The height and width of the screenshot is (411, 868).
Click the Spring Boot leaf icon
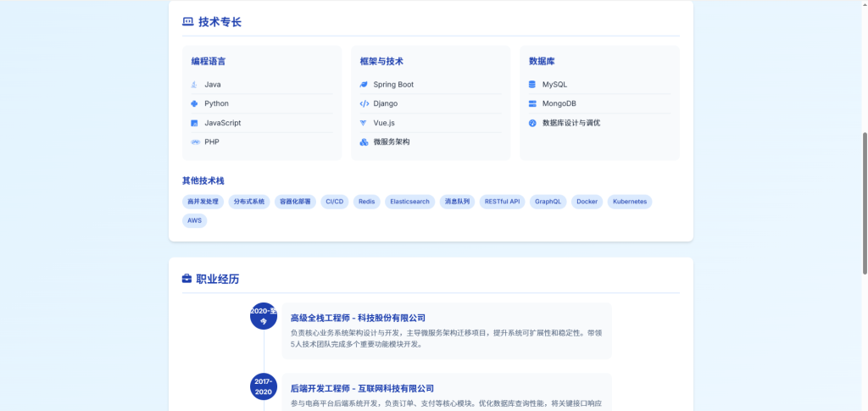tap(364, 85)
